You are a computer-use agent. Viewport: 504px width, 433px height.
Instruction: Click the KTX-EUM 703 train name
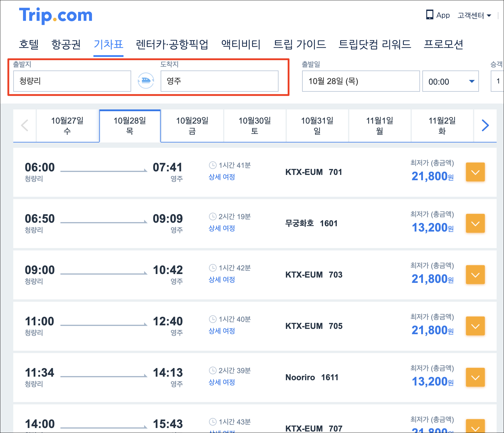[x=314, y=275]
